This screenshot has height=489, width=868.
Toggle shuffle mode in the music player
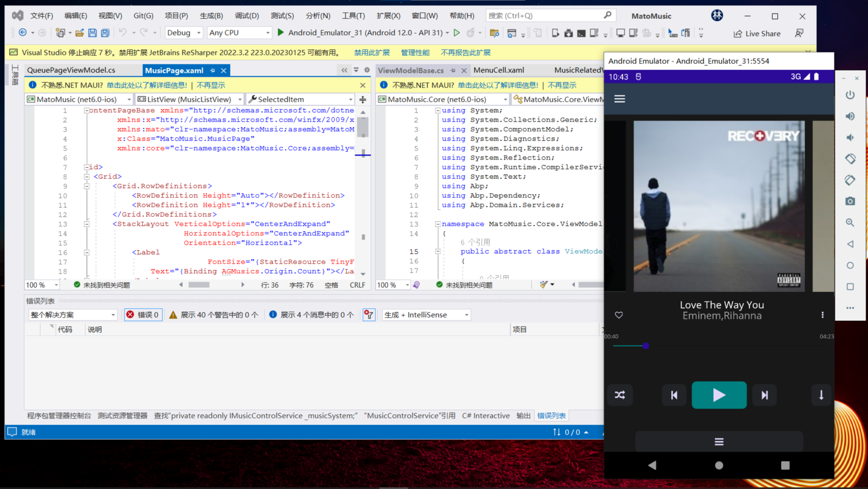[x=620, y=395]
